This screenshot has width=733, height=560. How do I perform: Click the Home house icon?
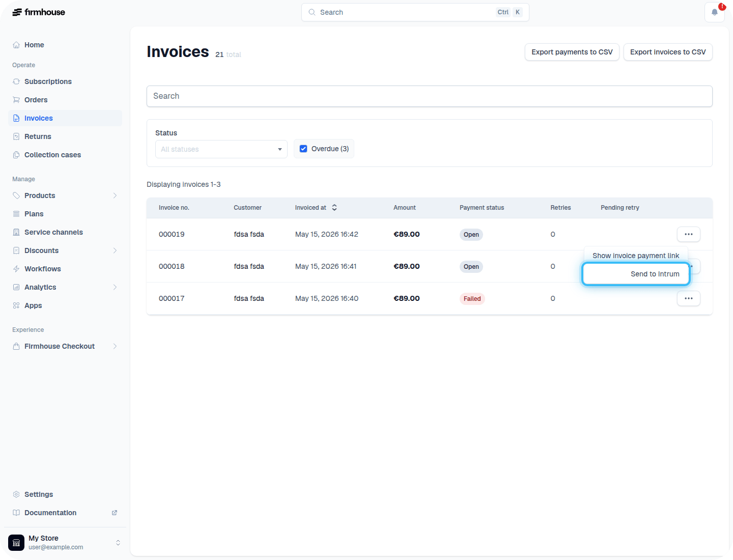pos(16,45)
